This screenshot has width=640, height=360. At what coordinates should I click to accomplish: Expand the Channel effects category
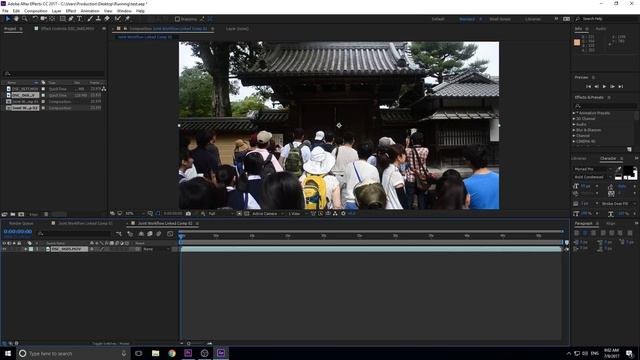574,136
